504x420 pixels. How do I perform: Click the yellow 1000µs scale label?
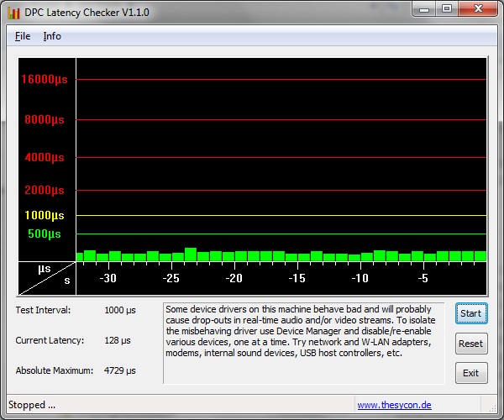[x=45, y=215]
